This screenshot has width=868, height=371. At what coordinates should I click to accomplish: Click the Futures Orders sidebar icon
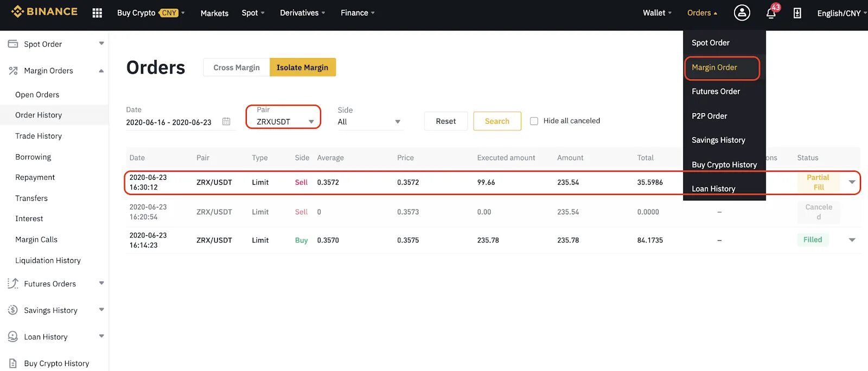[x=13, y=284]
